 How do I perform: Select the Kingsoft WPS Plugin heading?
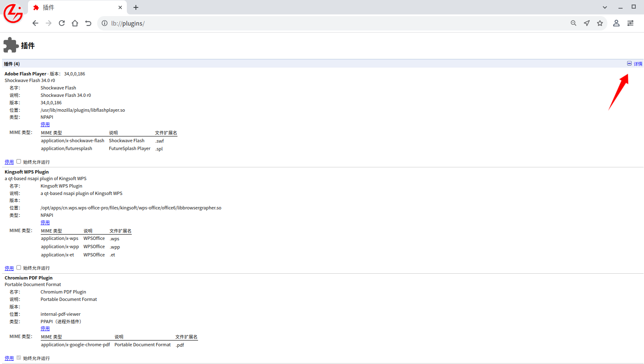tap(27, 172)
